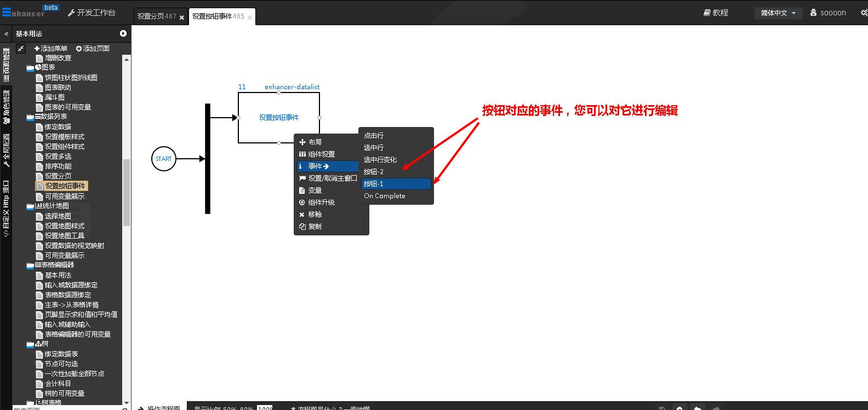Open the sooooon user account menu
This screenshot has height=410, width=868.
828,13
